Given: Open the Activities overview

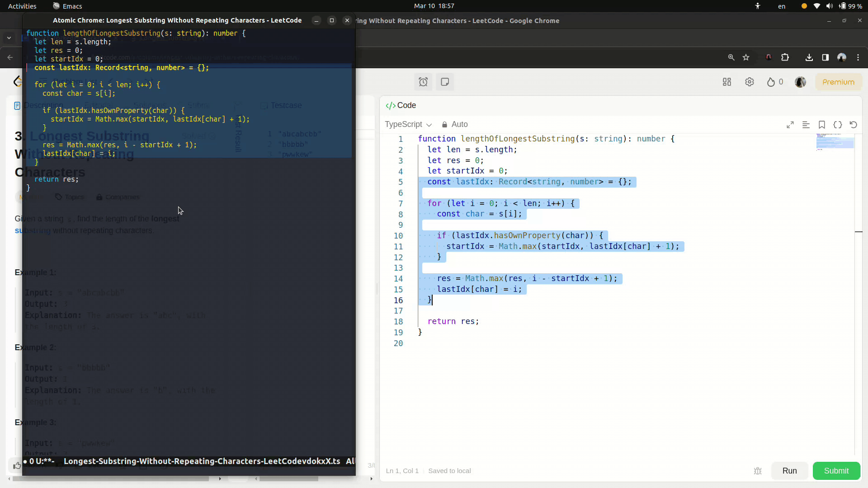Looking at the screenshot, I should [x=22, y=6].
